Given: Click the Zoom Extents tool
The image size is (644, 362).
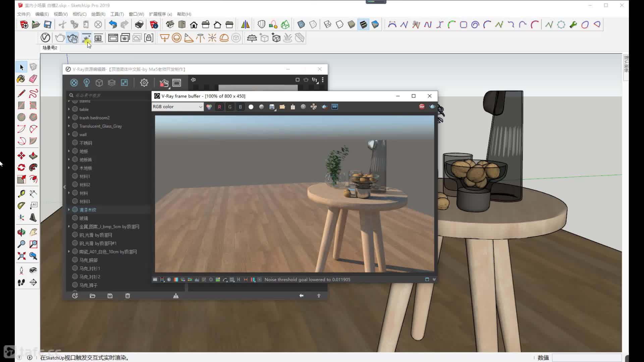Looking at the screenshot, I should pos(21,256).
